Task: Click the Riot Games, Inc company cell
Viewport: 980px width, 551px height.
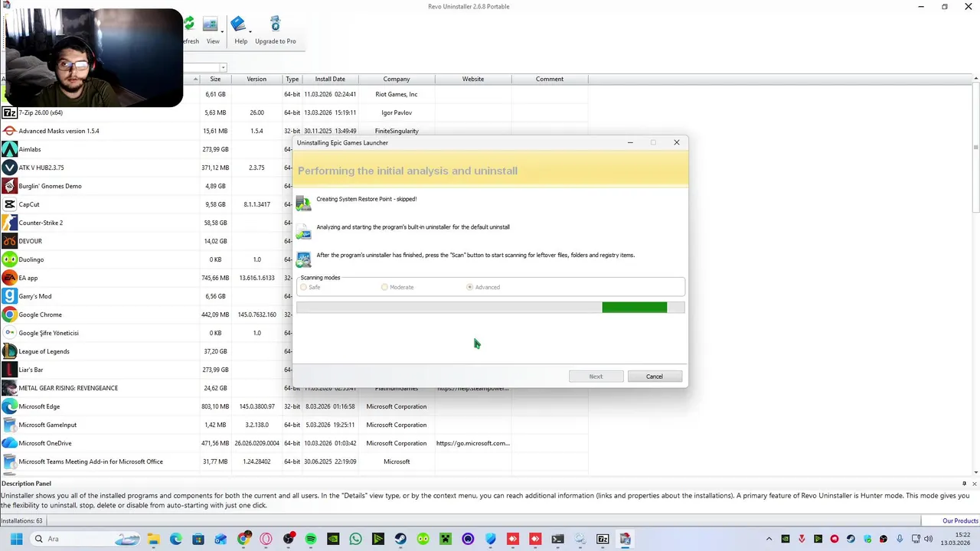Action: tap(397, 94)
